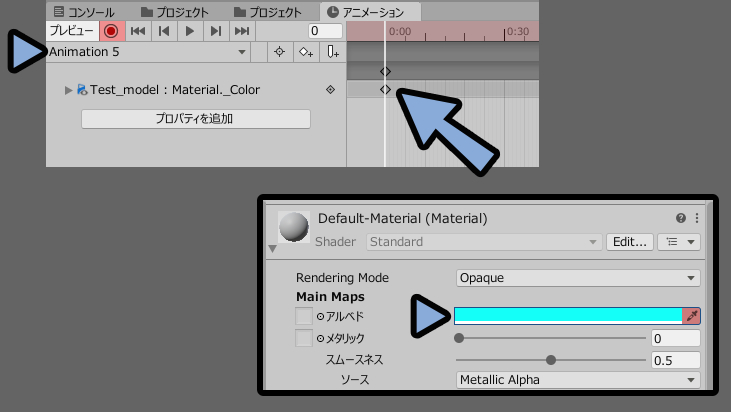Add animation event icon button

(332, 52)
